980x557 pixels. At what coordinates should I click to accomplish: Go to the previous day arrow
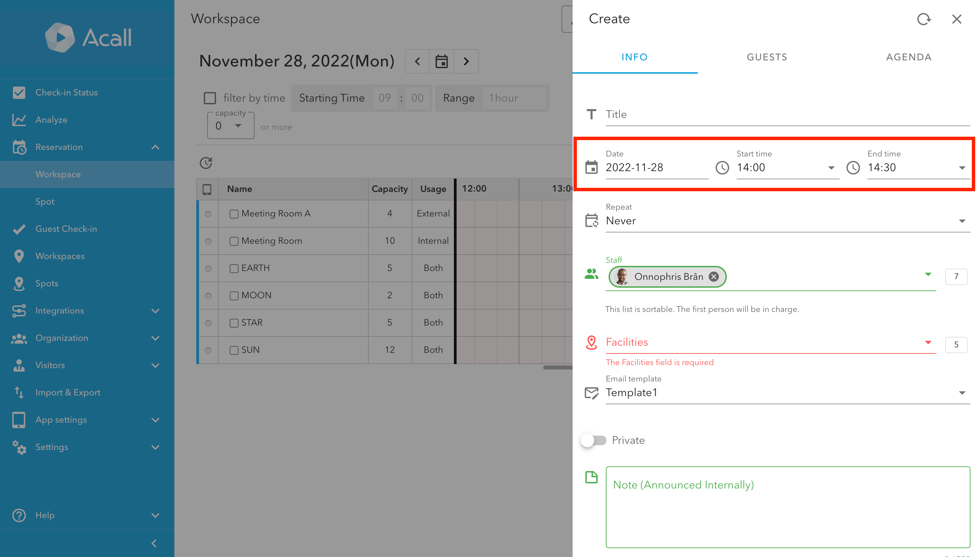pyautogui.click(x=417, y=61)
